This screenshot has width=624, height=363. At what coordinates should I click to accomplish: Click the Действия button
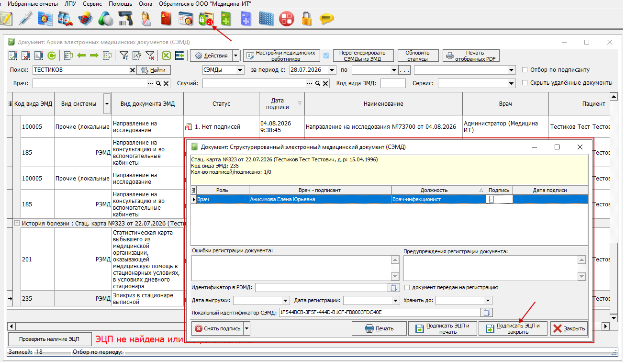(211, 56)
